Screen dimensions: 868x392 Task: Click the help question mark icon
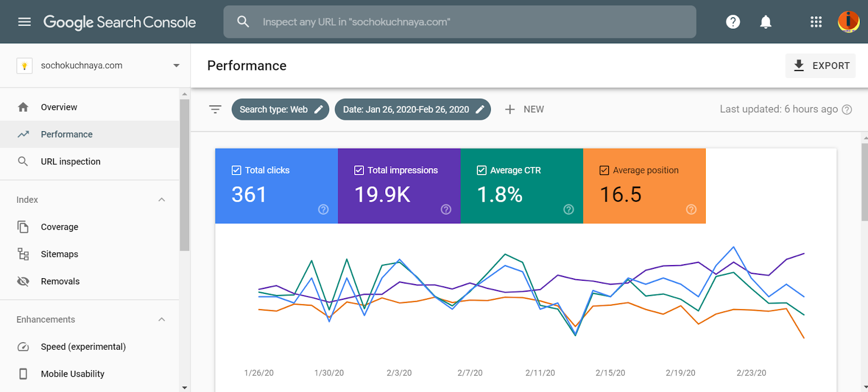point(733,22)
